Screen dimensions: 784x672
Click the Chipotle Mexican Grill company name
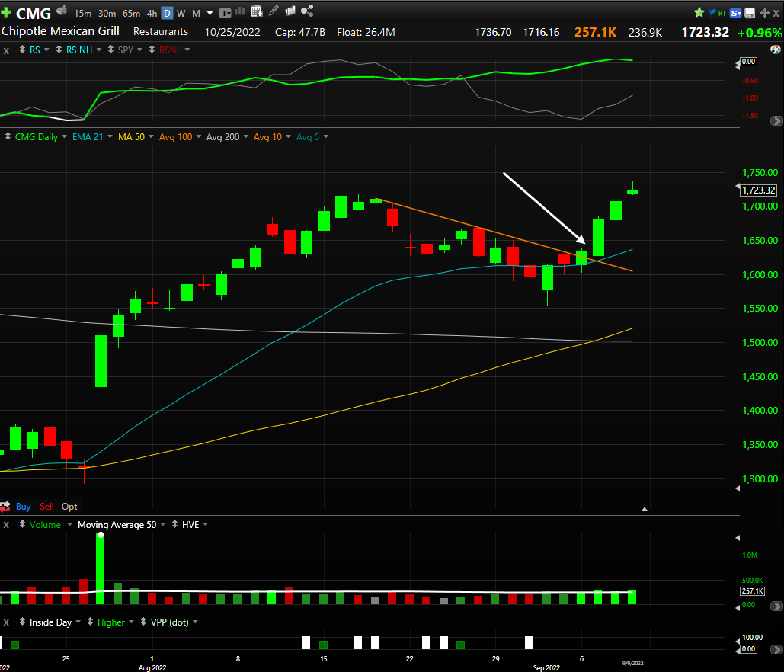click(60, 31)
